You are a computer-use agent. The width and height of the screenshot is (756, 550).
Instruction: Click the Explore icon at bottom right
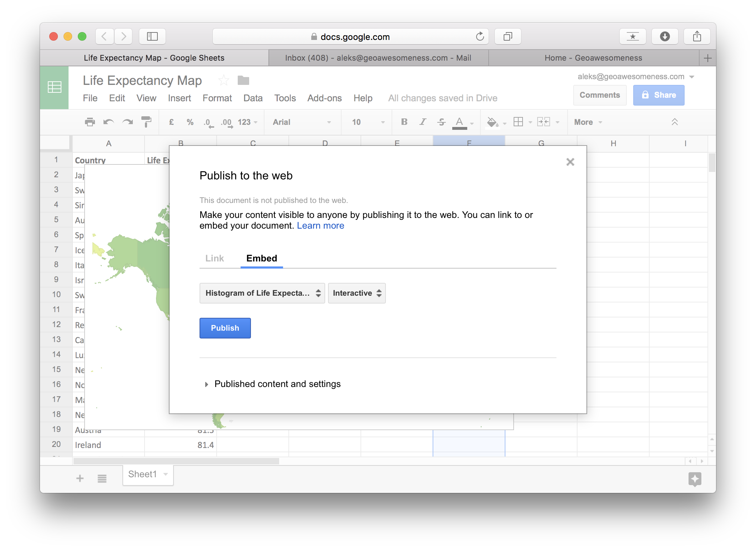(695, 479)
